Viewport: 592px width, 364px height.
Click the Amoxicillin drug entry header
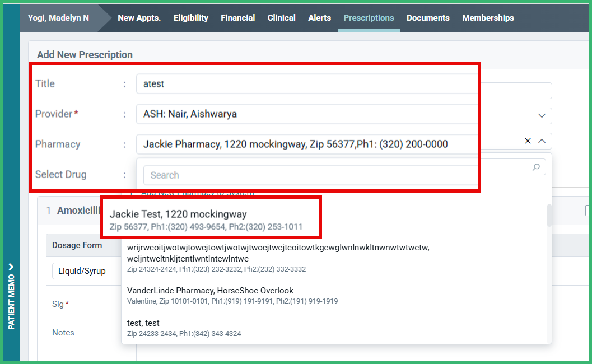click(x=78, y=211)
